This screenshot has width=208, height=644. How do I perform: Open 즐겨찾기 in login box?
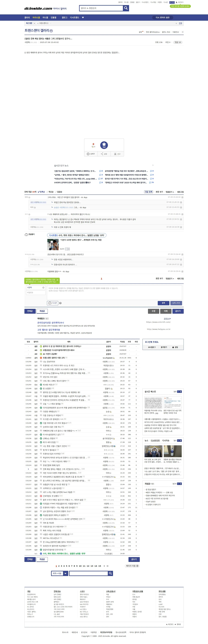164,347
